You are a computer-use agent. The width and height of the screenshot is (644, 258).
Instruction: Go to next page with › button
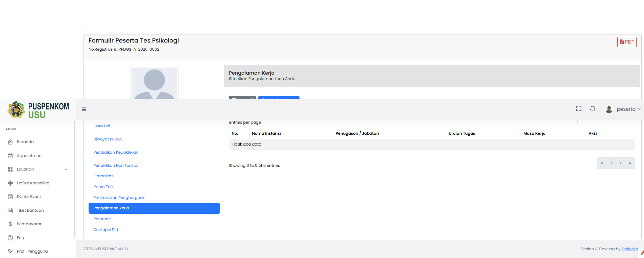click(620, 163)
